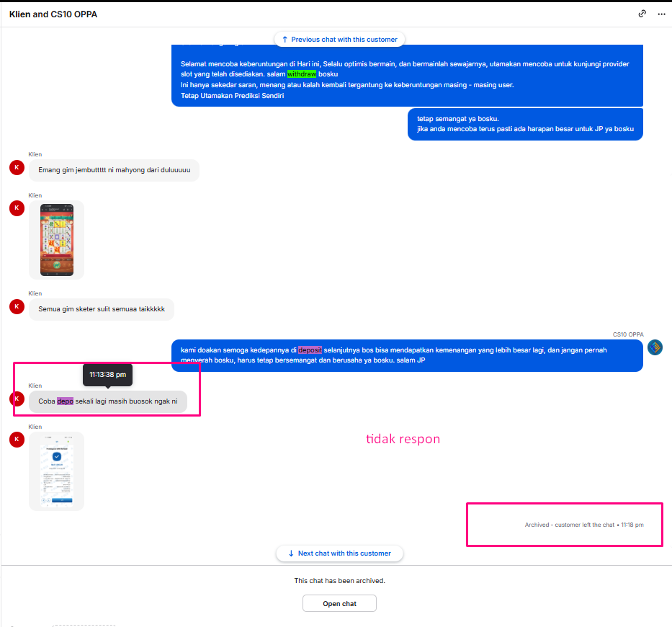Click agent message starting 'Selamat mencoba keberuntungan'
The image size is (672, 627).
click(x=407, y=76)
